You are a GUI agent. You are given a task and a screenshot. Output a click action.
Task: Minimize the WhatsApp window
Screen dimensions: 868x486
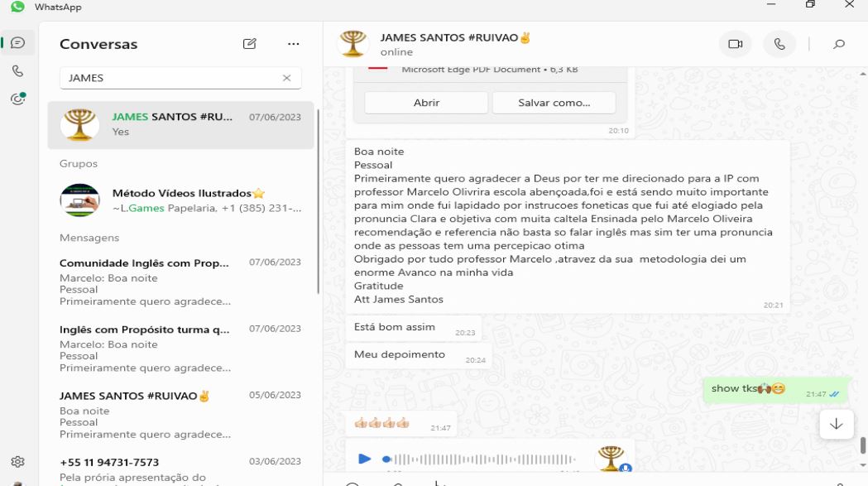(771, 4)
